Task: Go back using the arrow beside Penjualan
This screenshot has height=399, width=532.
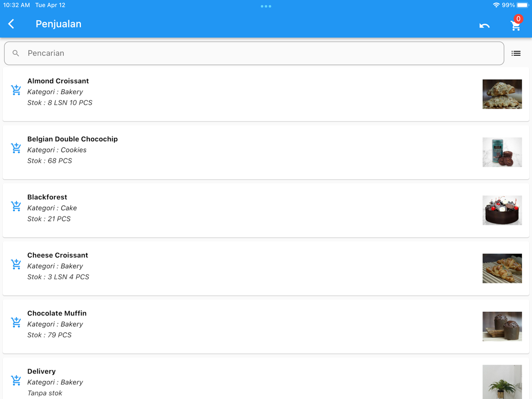Action: pos(11,24)
